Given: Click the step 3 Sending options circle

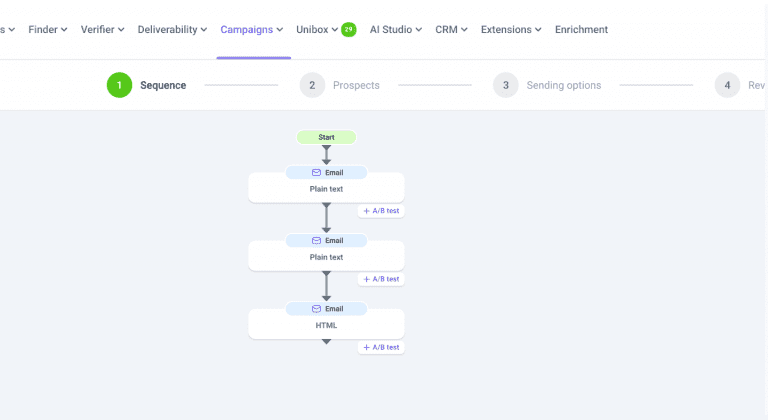Looking at the screenshot, I should coord(505,85).
